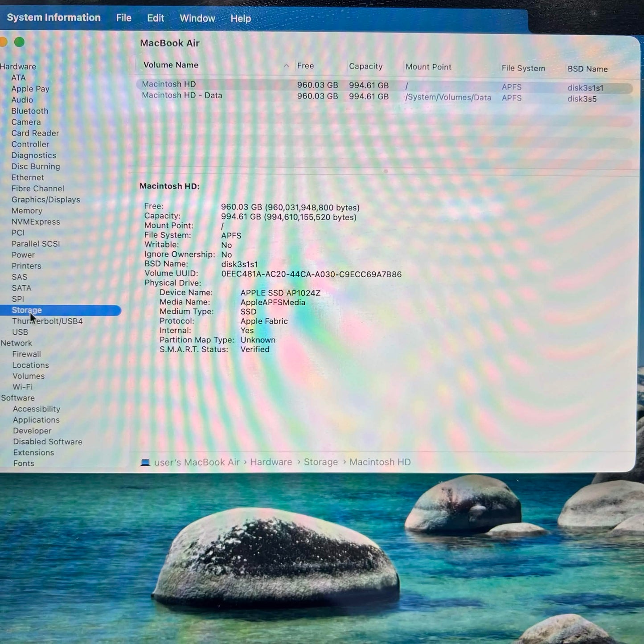Click the disk3s5 BSD name cell
Image resolution: width=644 pixels, height=644 pixels.
tap(582, 99)
